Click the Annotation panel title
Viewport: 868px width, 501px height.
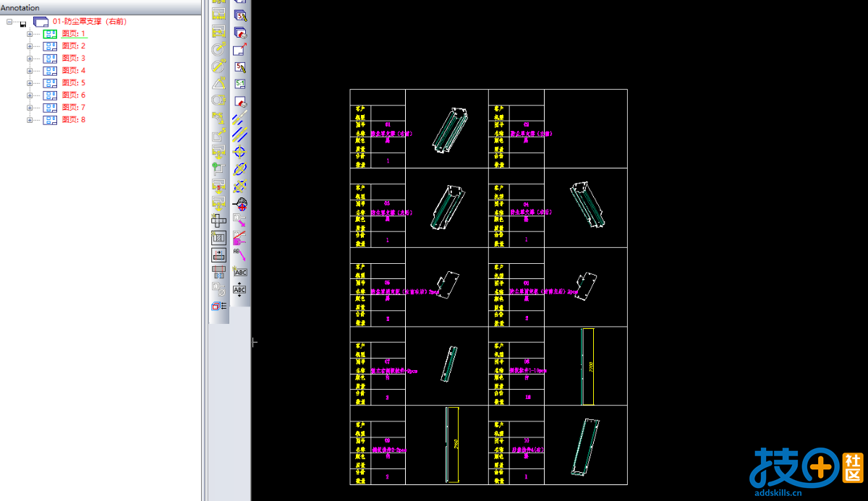[x=20, y=8]
